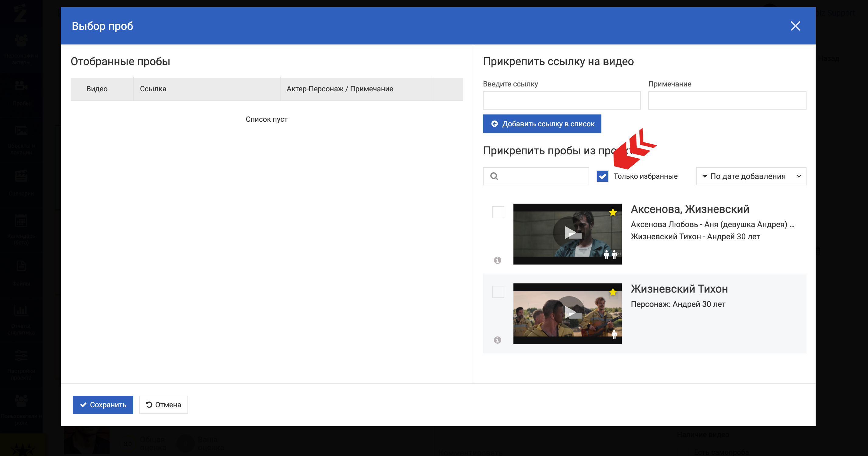This screenshot has height=456, width=868.
Task: Play the Жизневский Тихон audition video
Action: click(569, 312)
